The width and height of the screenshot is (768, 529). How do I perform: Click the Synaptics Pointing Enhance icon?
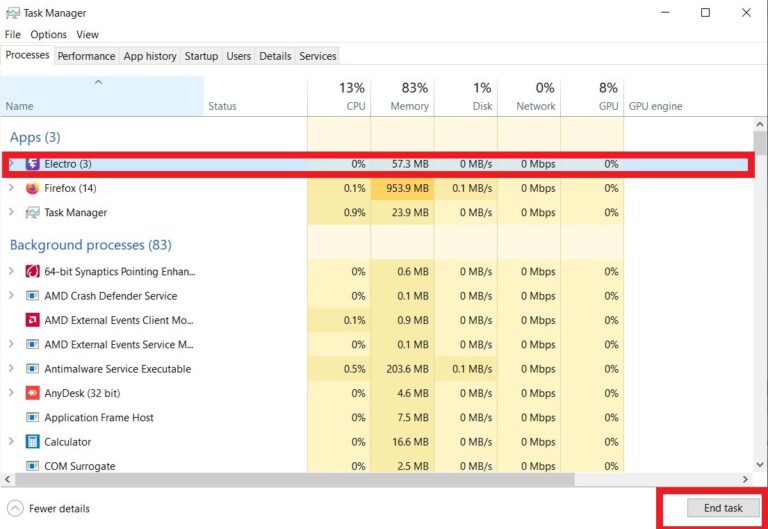click(32, 271)
